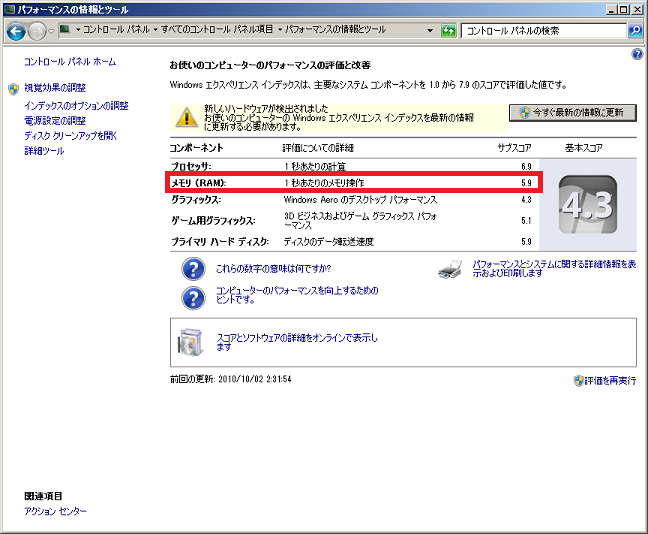The image size is (648, 534).
Task: Click the 4.3 base score badge
Action: coord(586,201)
